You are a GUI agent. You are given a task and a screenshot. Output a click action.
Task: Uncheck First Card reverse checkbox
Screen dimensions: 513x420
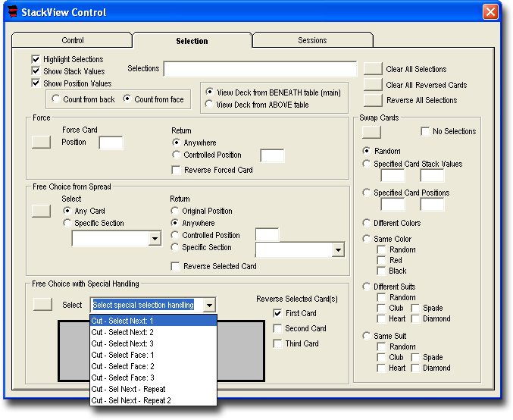(x=277, y=313)
